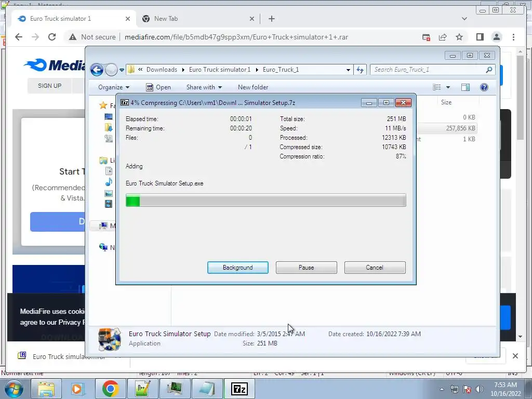Expand the view options dropdown arrow
This screenshot has width=532, height=399.
click(x=448, y=87)
